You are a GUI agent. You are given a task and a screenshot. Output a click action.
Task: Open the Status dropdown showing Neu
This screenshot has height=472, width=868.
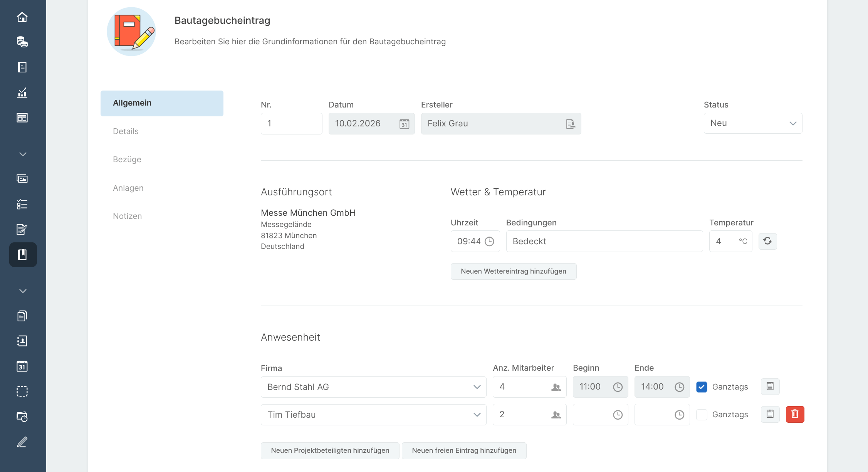coord(753,123)
